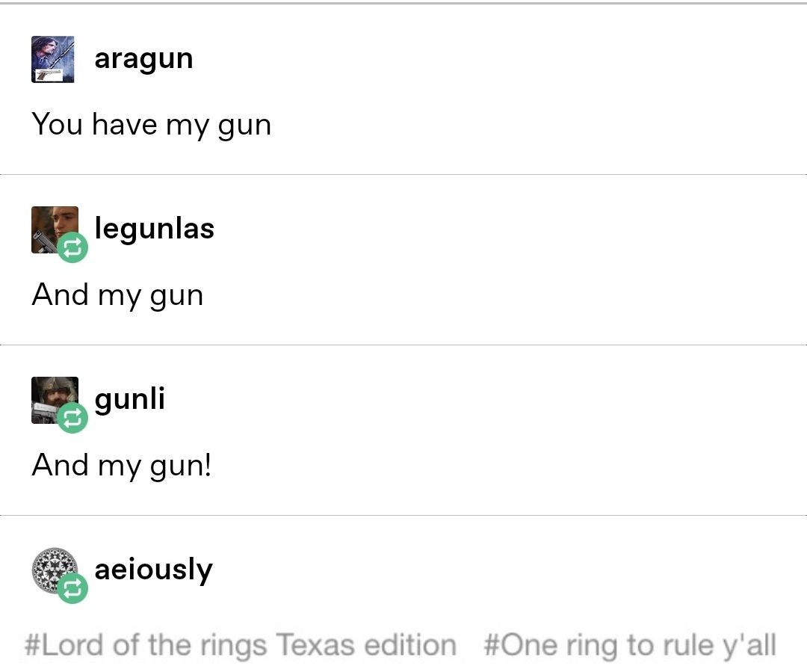Viewport: 807px width, 672px height.
Task: Open the #Lord of the rings Texas edition tag
Action: coord(240,644)
